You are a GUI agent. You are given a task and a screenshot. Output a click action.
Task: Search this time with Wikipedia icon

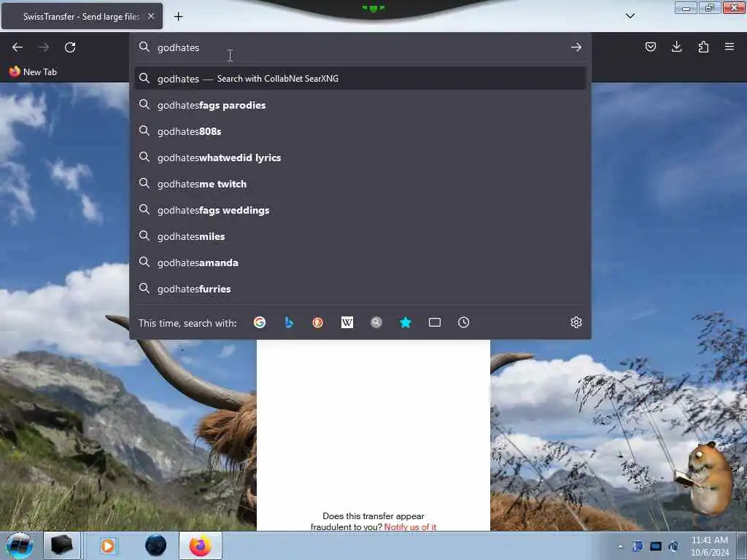pyautogui.click(x=347, y=322)
